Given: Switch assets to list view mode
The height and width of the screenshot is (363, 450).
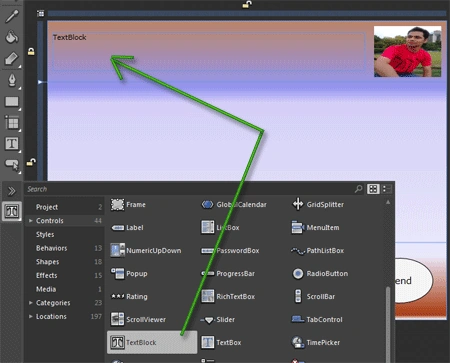Looking at the screenshot, I should (x=387, y=189).
